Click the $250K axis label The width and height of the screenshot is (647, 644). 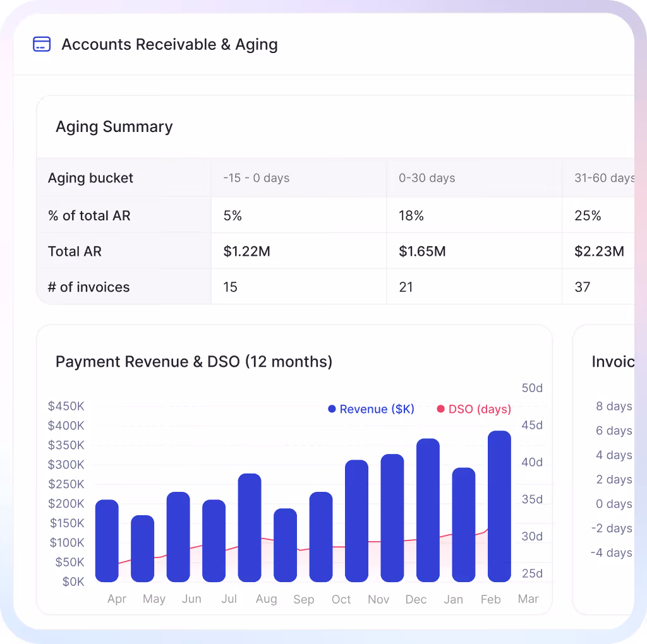(66, 484)
